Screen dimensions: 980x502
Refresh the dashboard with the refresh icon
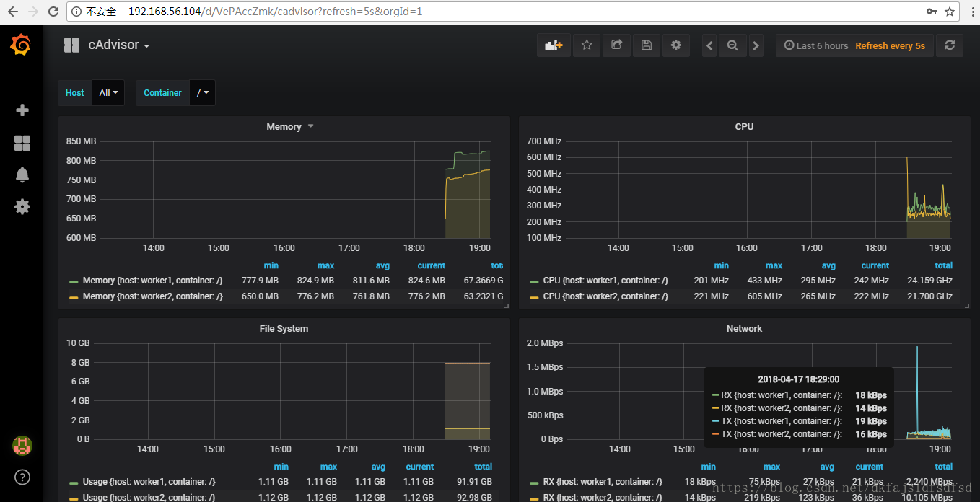[x=950, y=45]
